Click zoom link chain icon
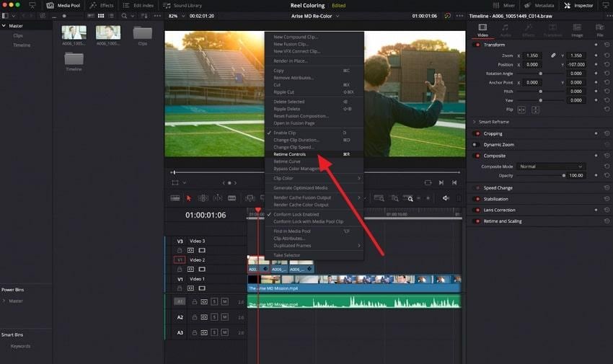The width and height of the screenshot is (613, 364). tap(553, 56)
